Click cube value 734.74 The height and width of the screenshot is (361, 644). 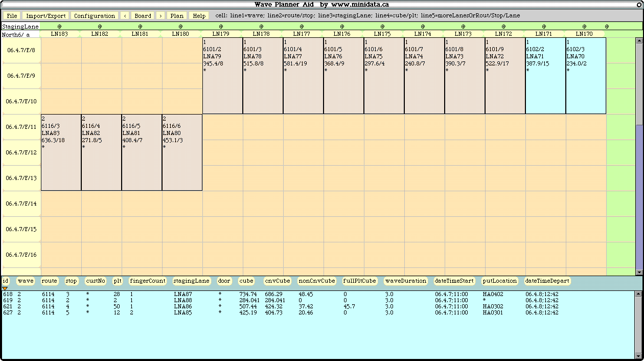[248, 295]
